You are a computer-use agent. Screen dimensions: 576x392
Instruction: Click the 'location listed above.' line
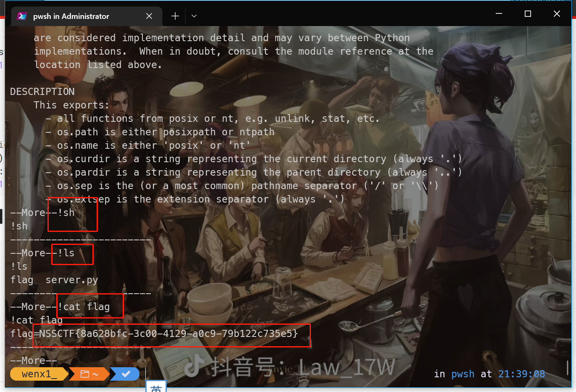tap(98, 65)
